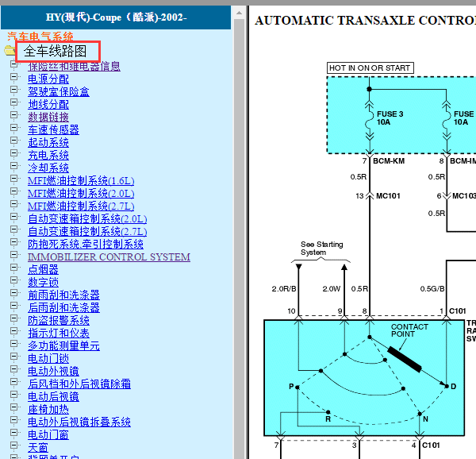The image size is (476, 459).
Task: Open the 点烟器 link
Action: coord(43,270)
